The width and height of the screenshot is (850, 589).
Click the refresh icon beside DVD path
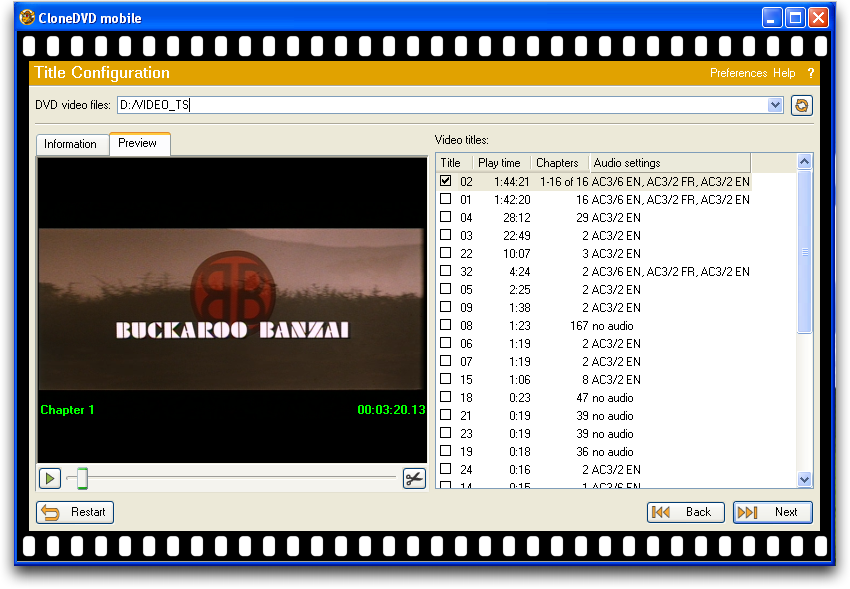coord(801,105)
